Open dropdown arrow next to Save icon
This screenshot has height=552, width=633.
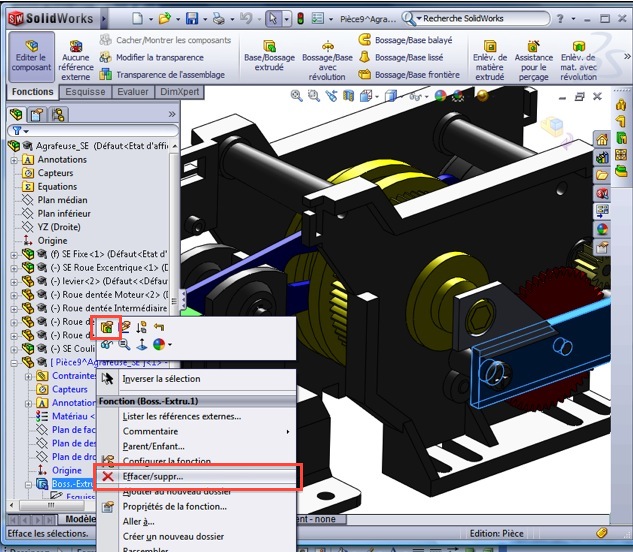click(x=205, y=19)
